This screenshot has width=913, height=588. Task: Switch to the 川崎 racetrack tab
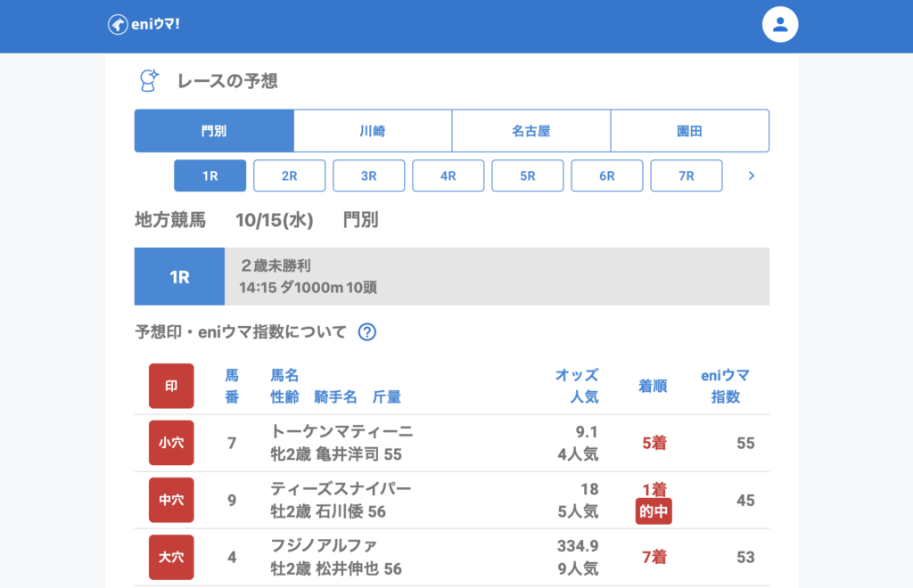pyautogui.click(x=373, y=131)
